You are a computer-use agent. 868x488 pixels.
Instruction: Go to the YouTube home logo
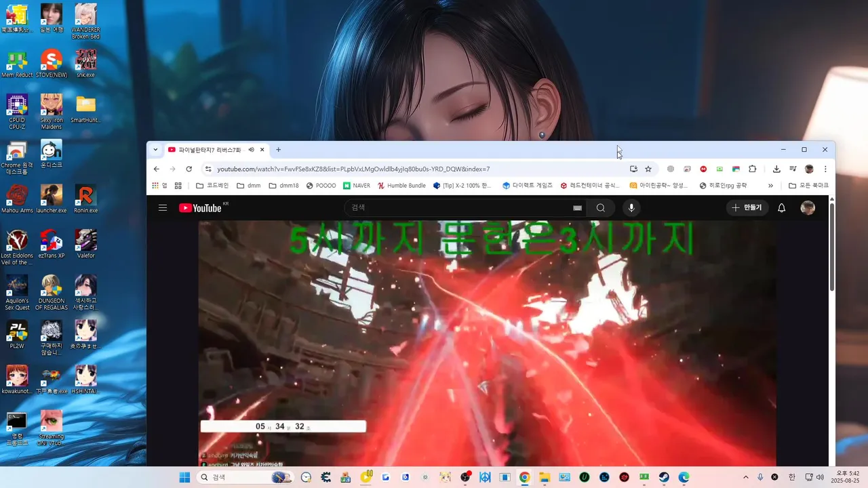200,207
